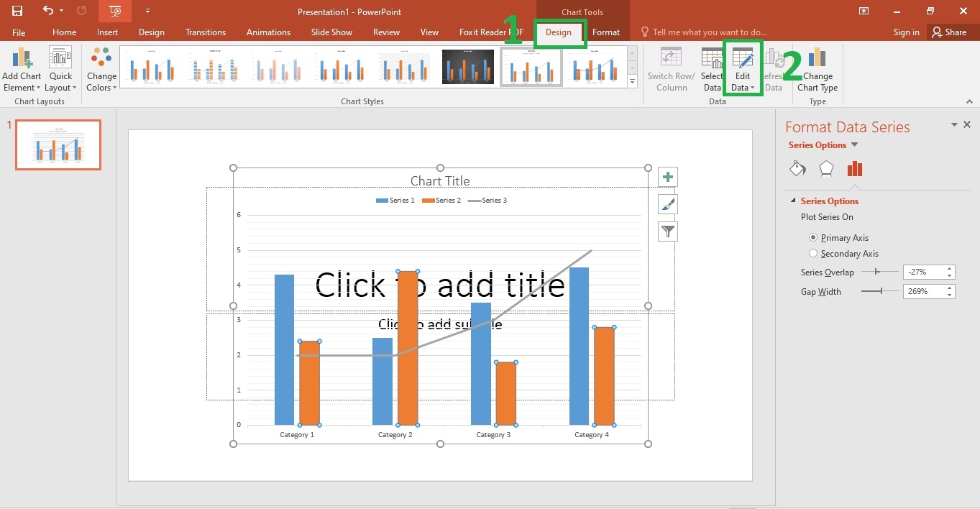This screenshot has height=509, width=980.
Task: Open Effects pentagon tab
Action: tap(826, 169)
